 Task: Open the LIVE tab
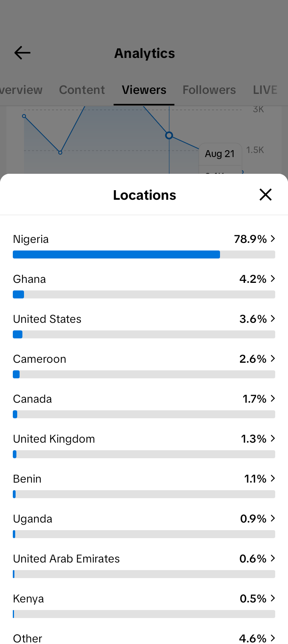coord(265,90)
